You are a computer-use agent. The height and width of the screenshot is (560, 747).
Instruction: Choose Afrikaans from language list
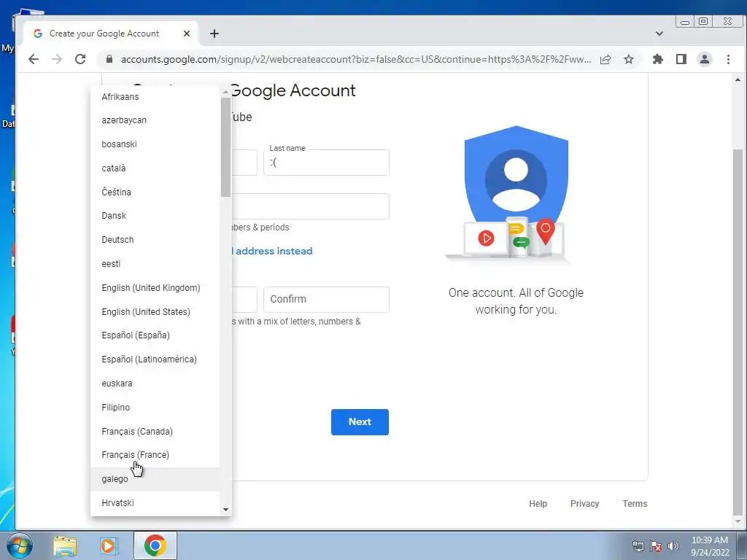point(155,97)
